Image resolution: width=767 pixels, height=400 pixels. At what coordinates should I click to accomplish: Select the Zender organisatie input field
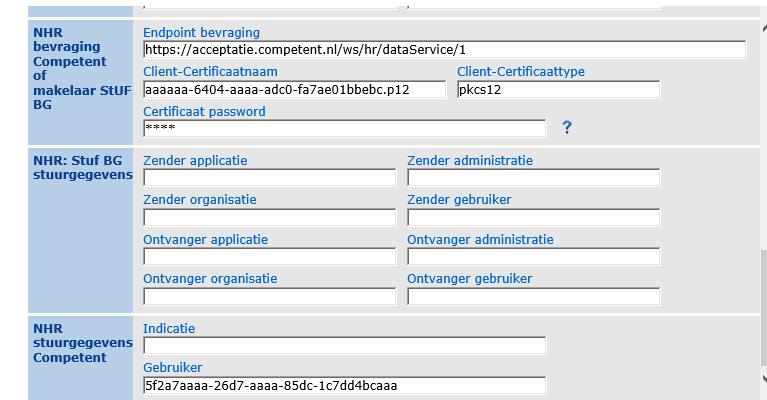(270, 217)
